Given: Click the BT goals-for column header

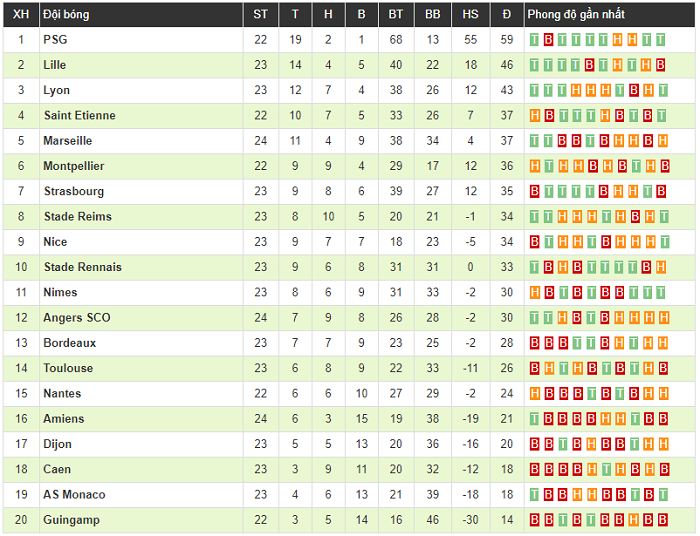Looking at the screenshot, I should (396, 15).
